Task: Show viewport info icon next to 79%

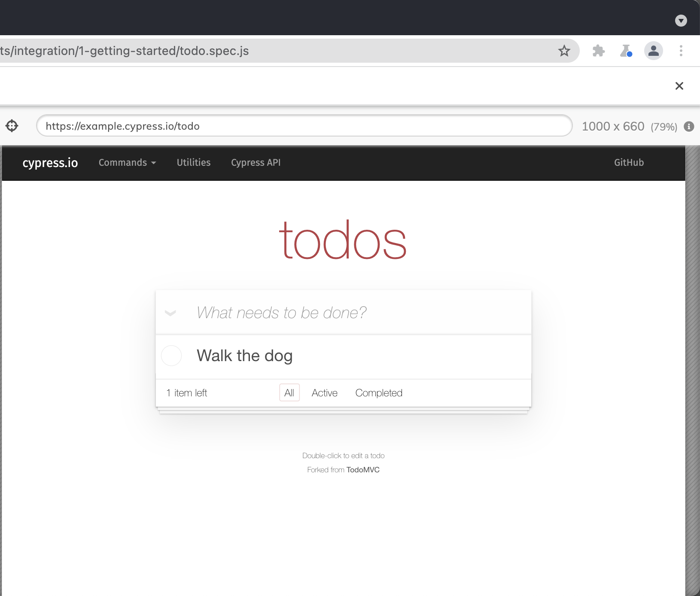Action: [689, 126]
